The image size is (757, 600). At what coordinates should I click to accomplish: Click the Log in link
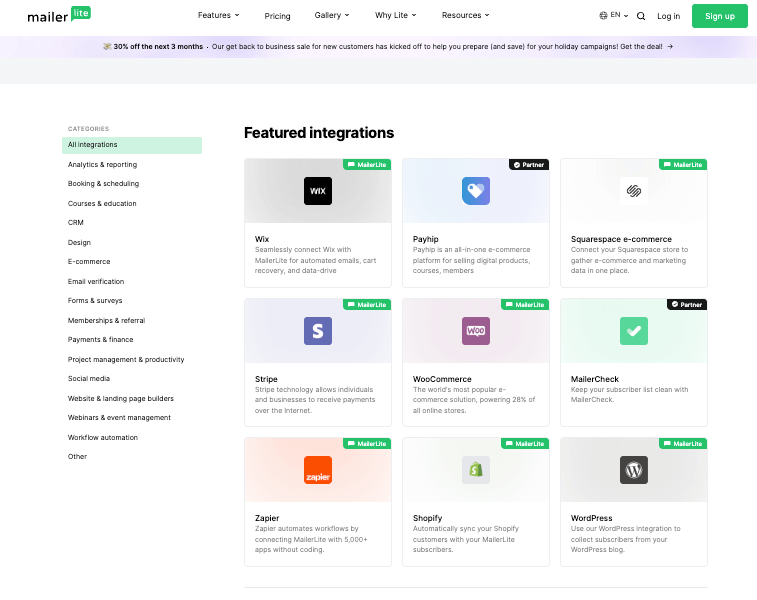[668, 16]
